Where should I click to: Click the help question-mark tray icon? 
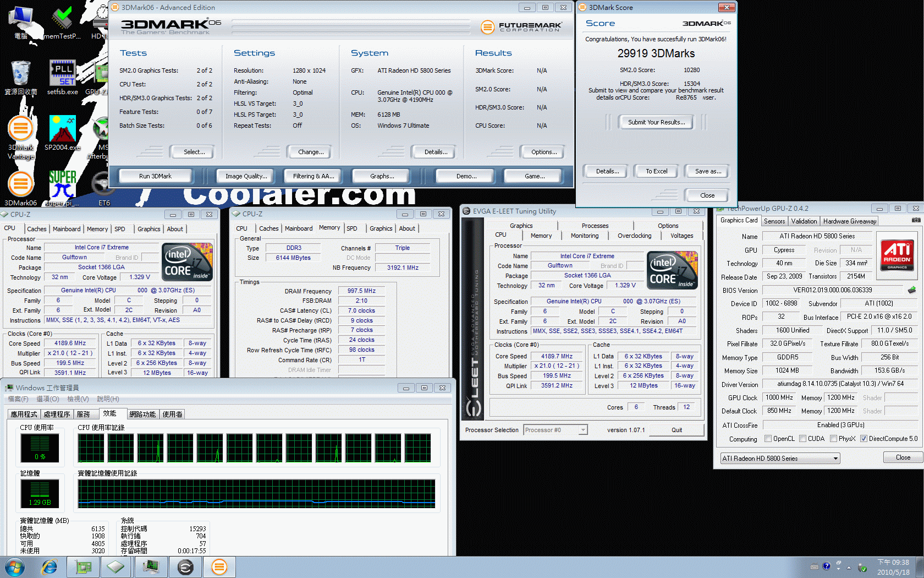[x=826, y=566]
